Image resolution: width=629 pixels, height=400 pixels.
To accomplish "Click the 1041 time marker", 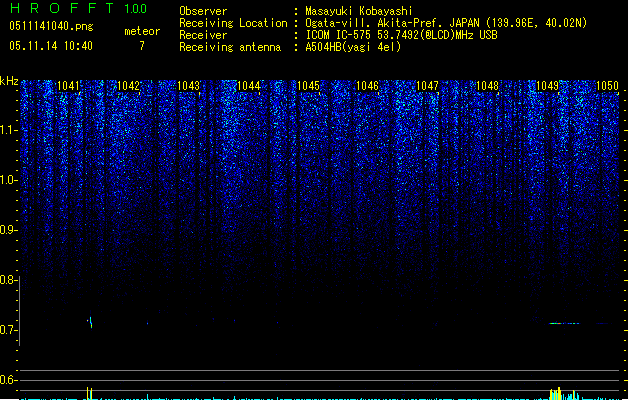I will [x=68, y=86].
